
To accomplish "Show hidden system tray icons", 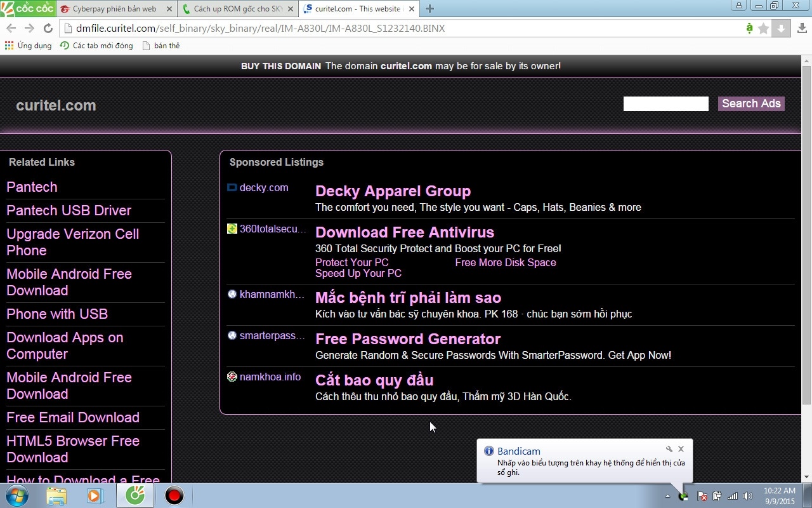I will click(667, 496).
